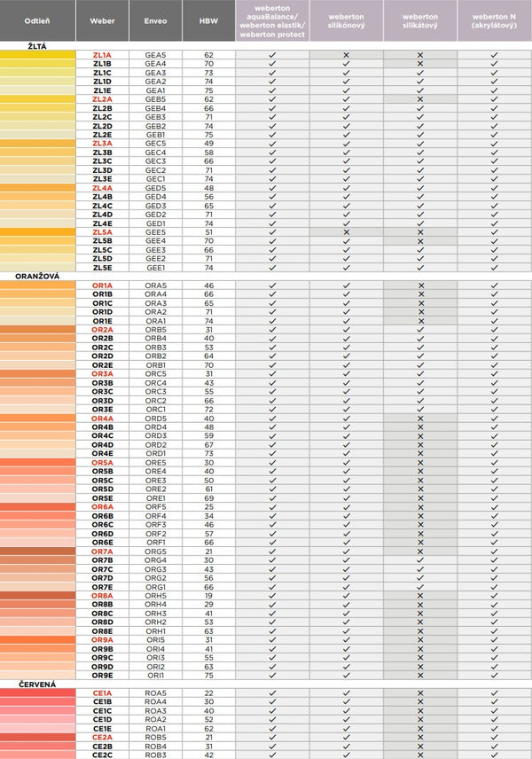The image size is (532, 759).
Task: Click the red Weber code ZL4A
Action: [102, 188]
